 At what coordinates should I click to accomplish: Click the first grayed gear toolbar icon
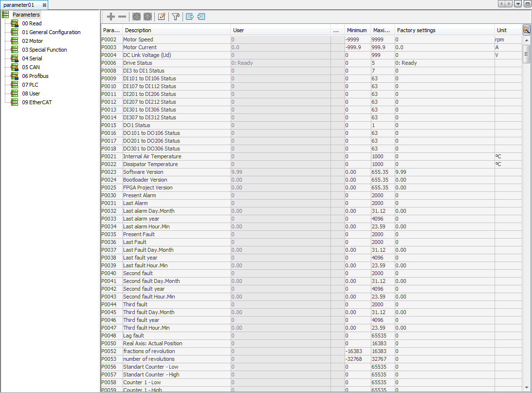(137, 17)
